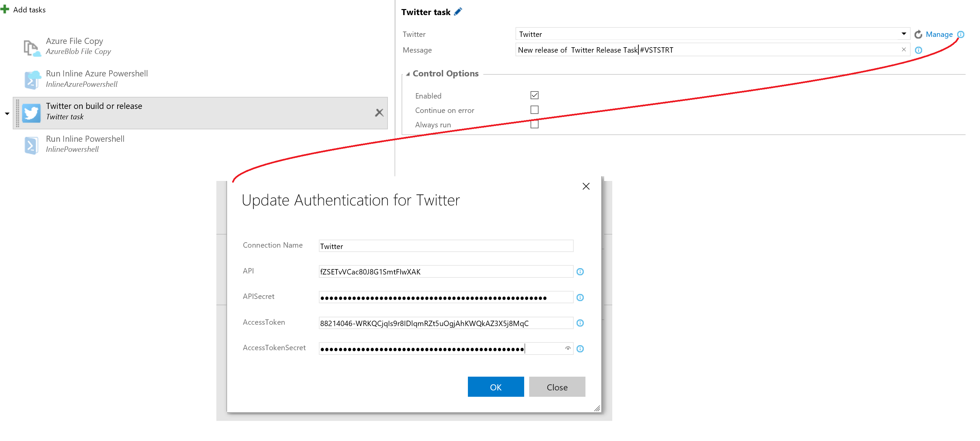This screenshot has width=980, height=441.
Task: Refresh the Twitter connection list
Action: point(918,34)
